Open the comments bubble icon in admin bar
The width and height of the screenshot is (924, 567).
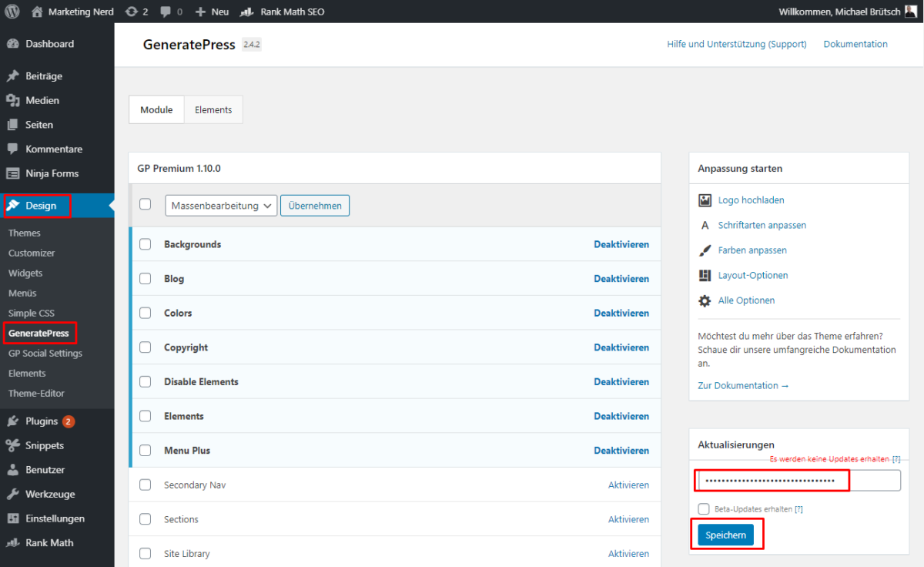click(166, 12)
